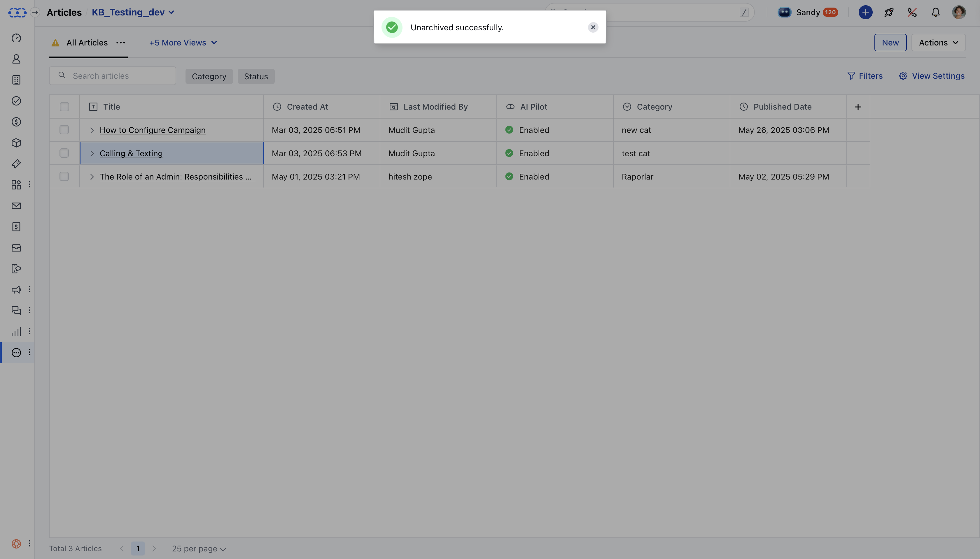Expand the +5 More Views menu
Screen dimensions: 980x559
pyautogui.click(x=183, y=43)
